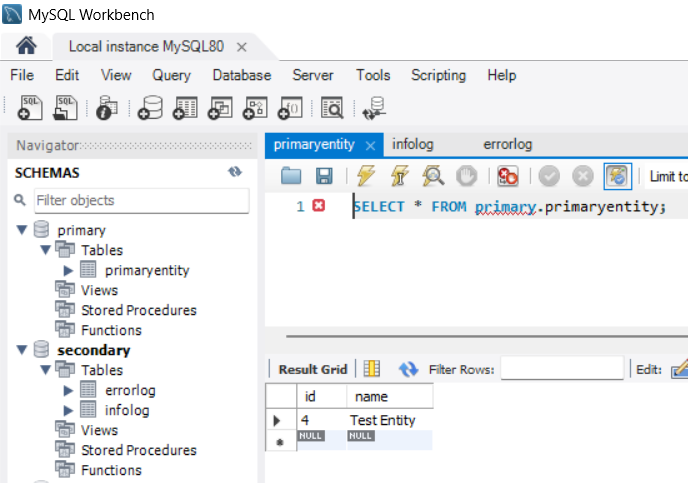Open the Query menu
688x483 pixels.
(x=172, y=75)
